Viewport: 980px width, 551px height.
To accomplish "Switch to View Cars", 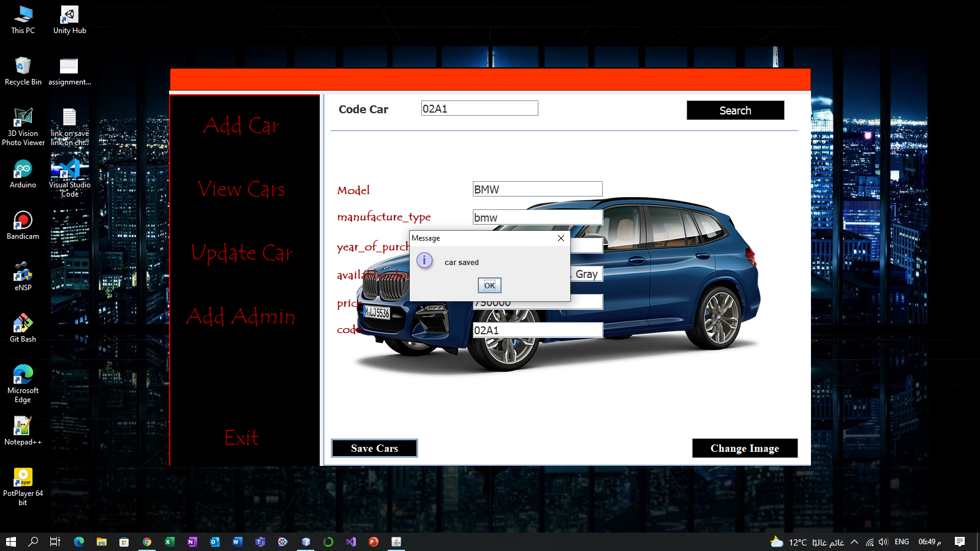I will click(241, 189).
